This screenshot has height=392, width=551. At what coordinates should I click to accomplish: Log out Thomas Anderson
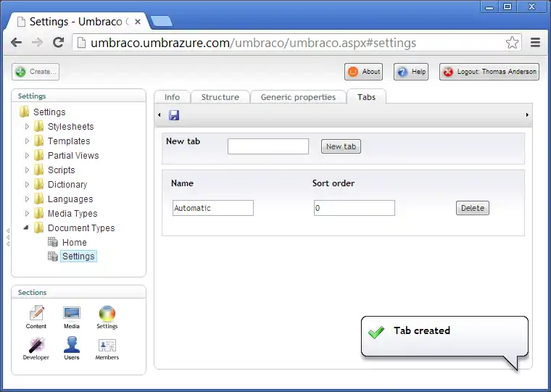tap(489, 72)
